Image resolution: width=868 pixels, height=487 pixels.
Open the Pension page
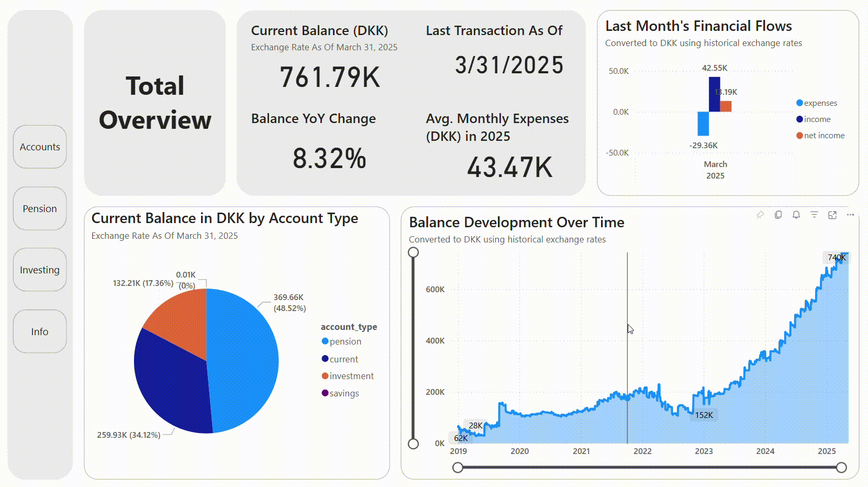(x=40, y=208)
